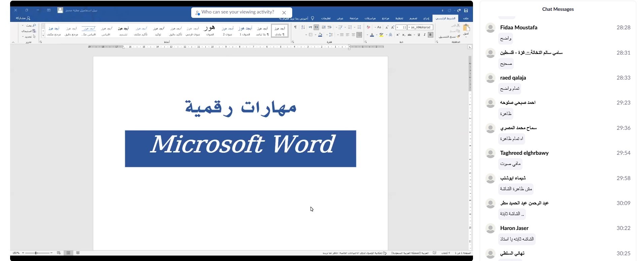Click the Clear All Formatting eraser icon

369,27
